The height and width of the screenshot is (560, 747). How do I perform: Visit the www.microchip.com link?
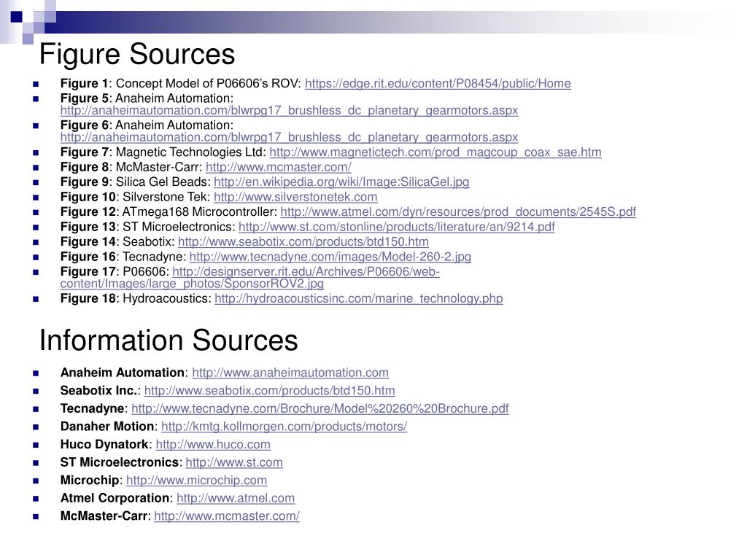197,481
